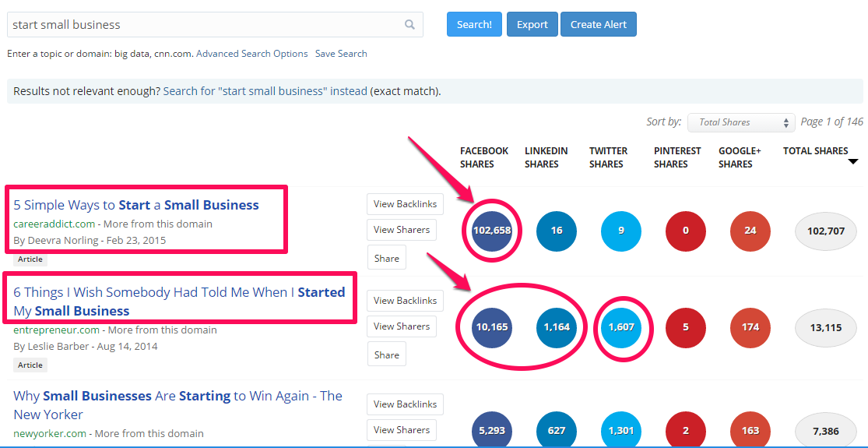Click the Search! button
Screen dimensions: 868x448
474,24
